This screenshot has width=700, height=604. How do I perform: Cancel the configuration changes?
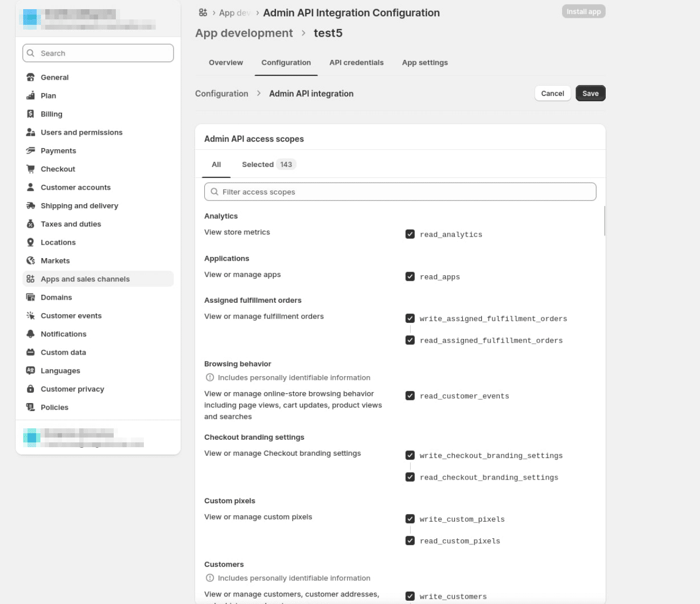[552, 93]
